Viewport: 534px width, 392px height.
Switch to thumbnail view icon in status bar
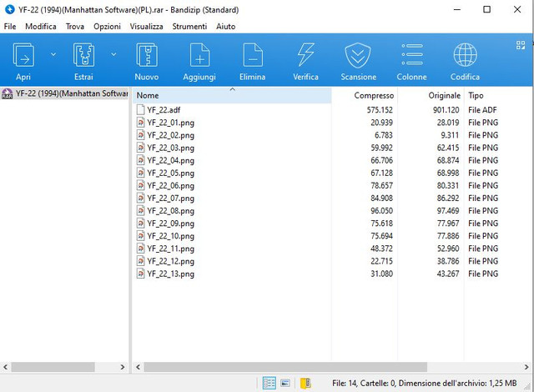[285, 383]
